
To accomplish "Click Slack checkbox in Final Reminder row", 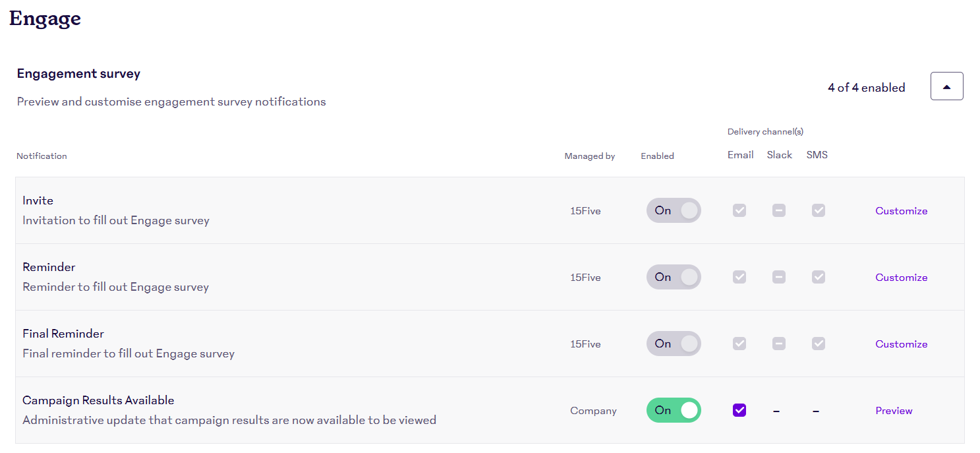I will pos(779,344).
